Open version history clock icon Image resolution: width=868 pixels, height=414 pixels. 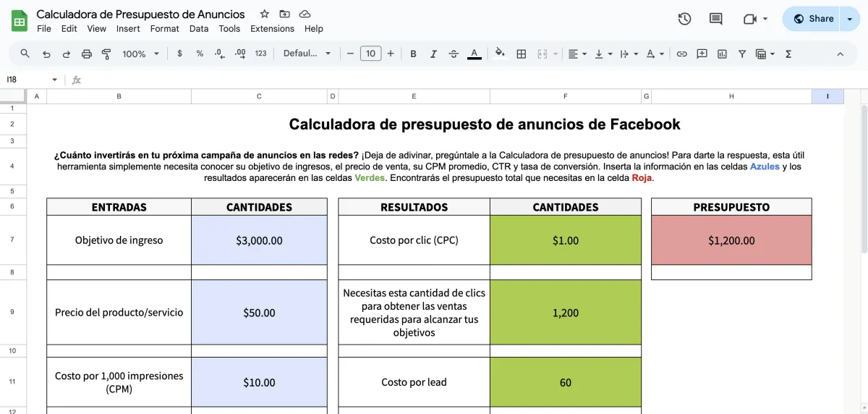[684, 19]
